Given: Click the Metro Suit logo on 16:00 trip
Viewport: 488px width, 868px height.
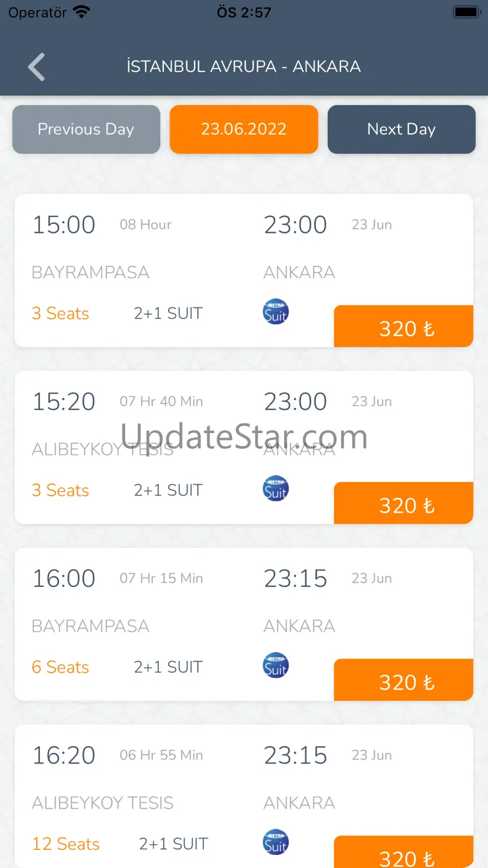Looking at the screenshot, I should 275,666.
